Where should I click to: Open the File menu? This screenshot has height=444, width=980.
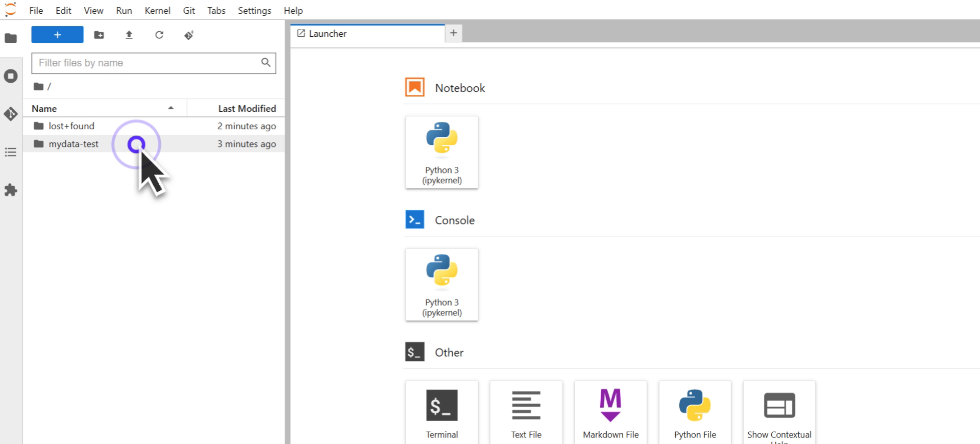[x=36, y=10]
